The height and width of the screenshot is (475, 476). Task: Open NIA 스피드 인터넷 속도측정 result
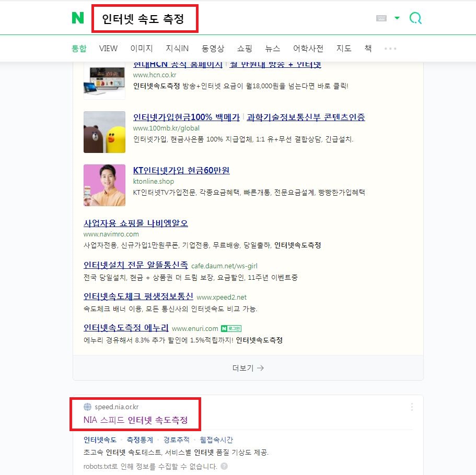(136, 420)
